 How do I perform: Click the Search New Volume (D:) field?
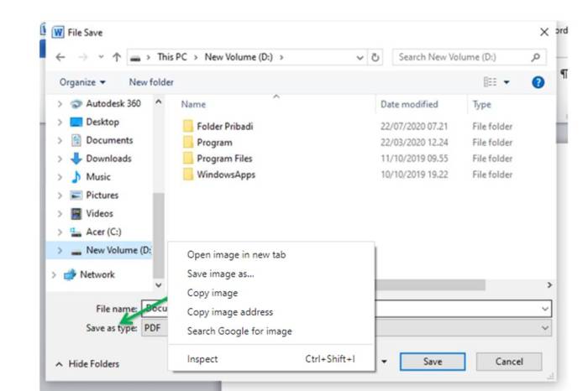[462, 58]
